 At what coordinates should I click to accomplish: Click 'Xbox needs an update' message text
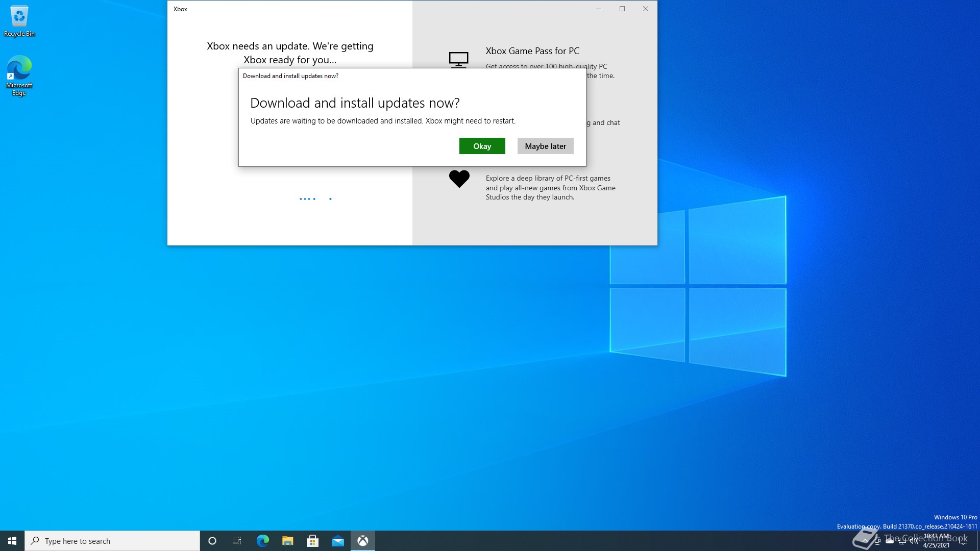tap(290, 53)
